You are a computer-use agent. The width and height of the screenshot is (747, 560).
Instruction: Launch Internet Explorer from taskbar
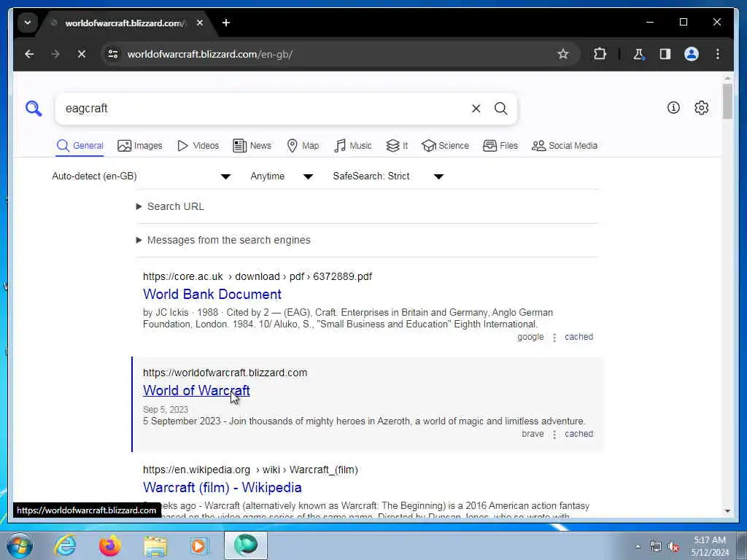coord(65,545)
